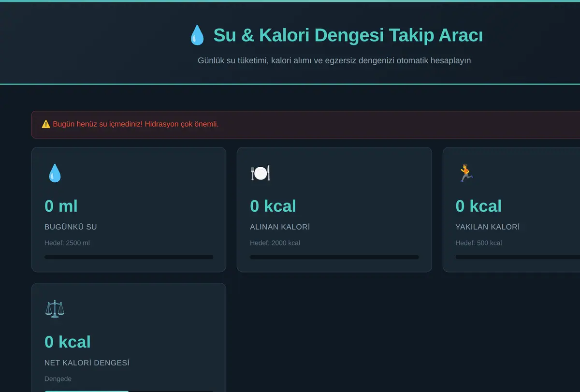Image resolution: width=580 pixels, height=392 pixels.
Task: Click the running person icon
Action: point(465,173)
